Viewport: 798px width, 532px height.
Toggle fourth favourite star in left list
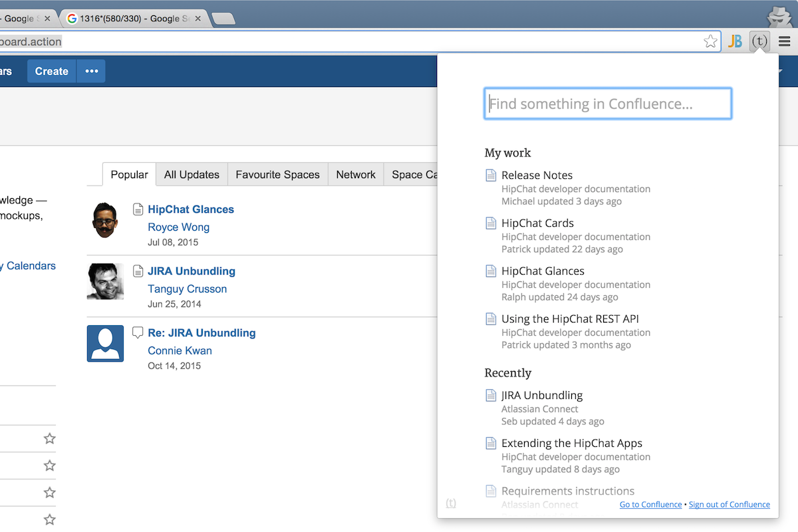click(x=49, y=520)
